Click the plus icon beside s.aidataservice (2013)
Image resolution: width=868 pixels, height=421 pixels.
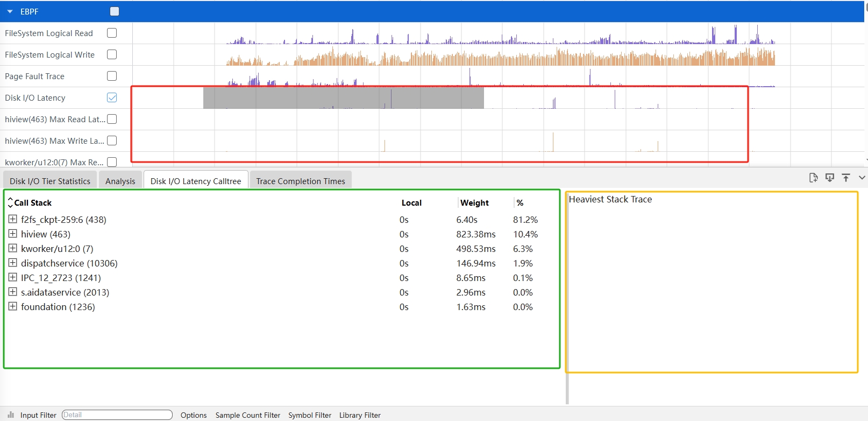click(x=13, y=292)
